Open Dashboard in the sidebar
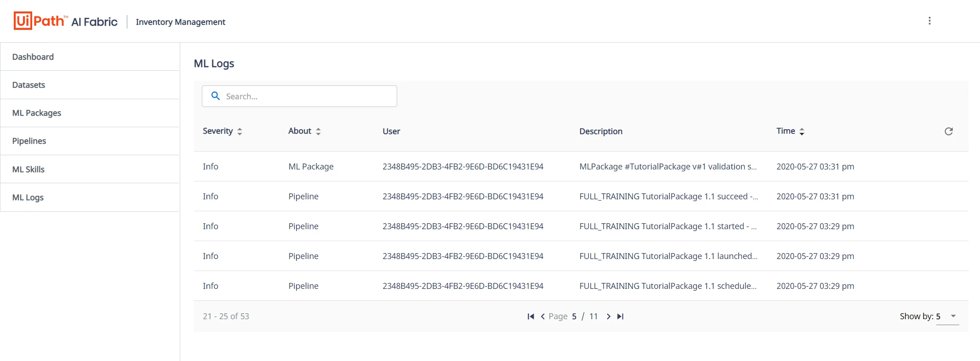The image size is (980, 361). pos(90,57)
